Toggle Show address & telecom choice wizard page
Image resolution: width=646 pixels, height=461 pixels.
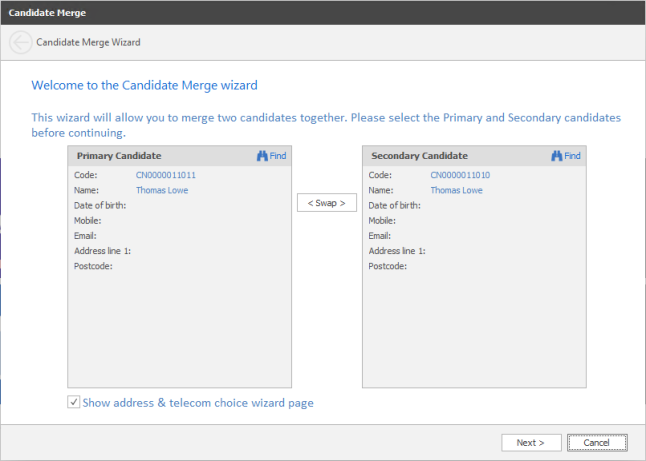[75, 403]
